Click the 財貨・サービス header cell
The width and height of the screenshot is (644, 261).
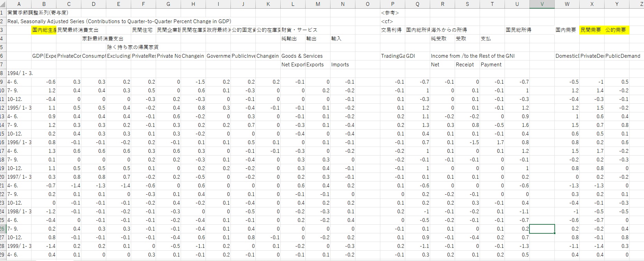tap(299, 30)
